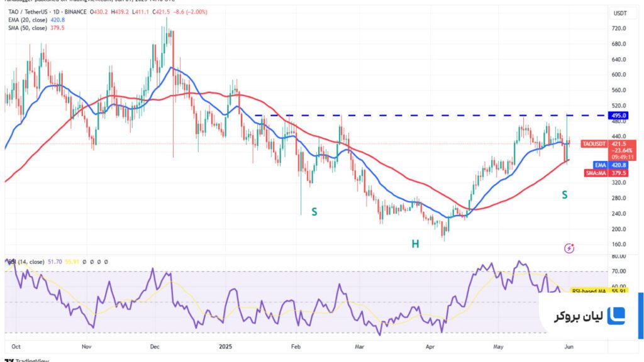Image resolution: width=644 pixels, height=362 pixels.
Task: Click the Feb date axis label
Action: click(296, 346)
